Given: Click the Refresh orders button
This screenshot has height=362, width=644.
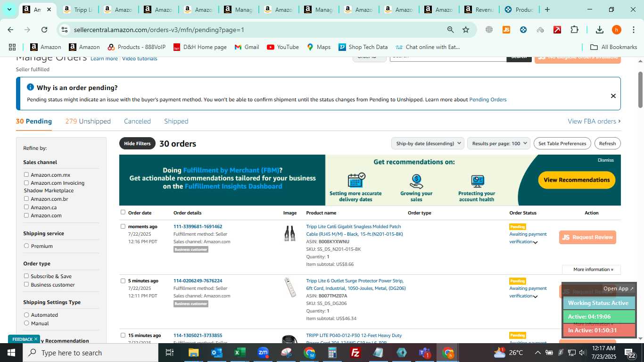Looking at the screenshot, I should [x=607, y=143].
